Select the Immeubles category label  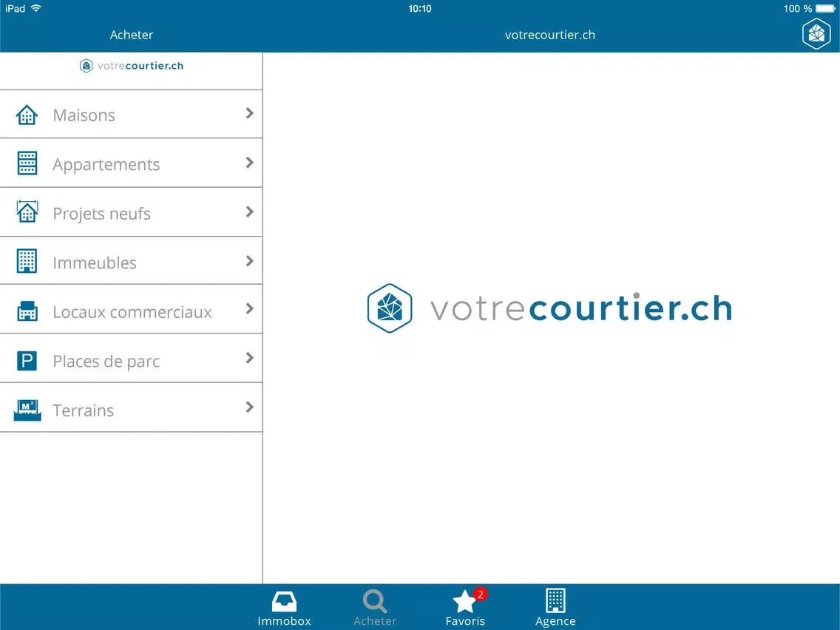pyautogui.click(x=95, y=263)
